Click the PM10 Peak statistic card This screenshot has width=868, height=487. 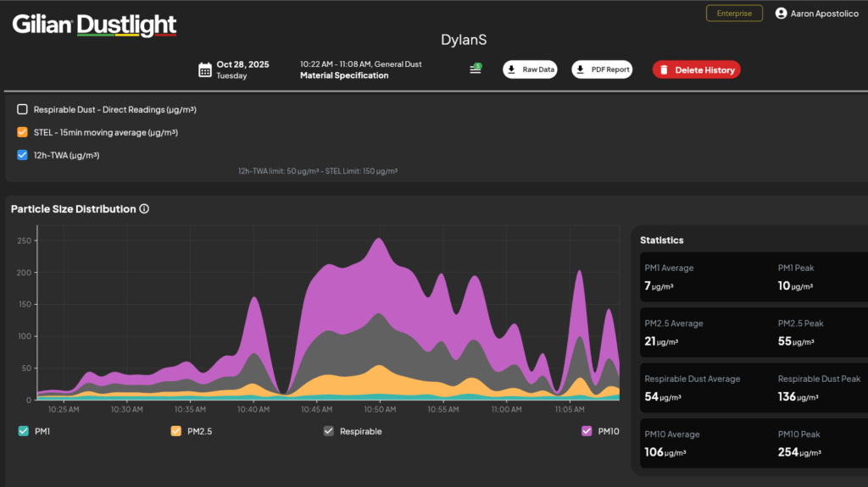[821, 444]
